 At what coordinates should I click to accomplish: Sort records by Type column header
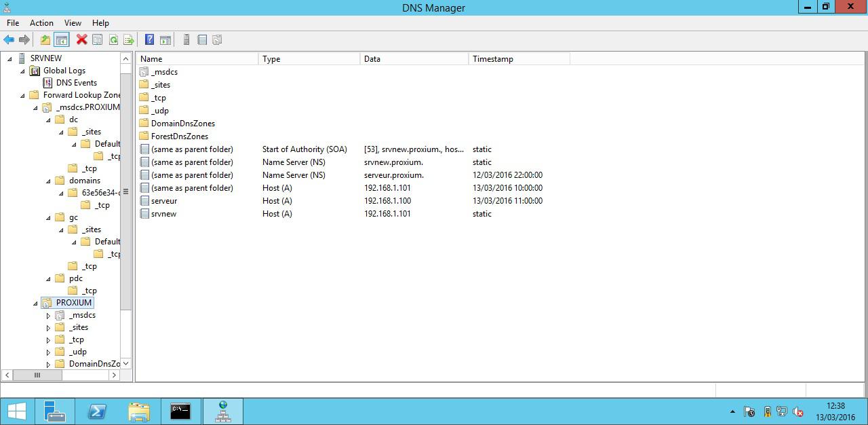click(x=309, y=59)
